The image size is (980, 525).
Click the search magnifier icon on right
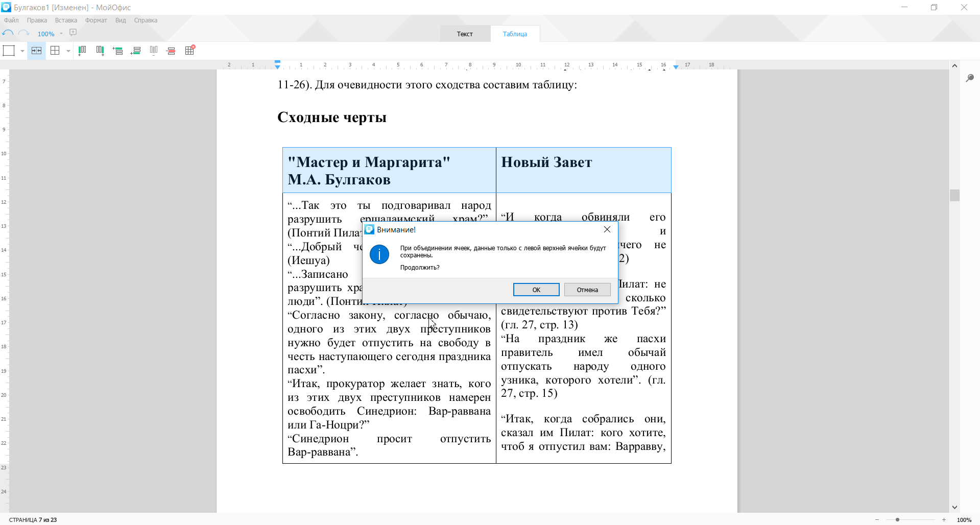[970, 78]
